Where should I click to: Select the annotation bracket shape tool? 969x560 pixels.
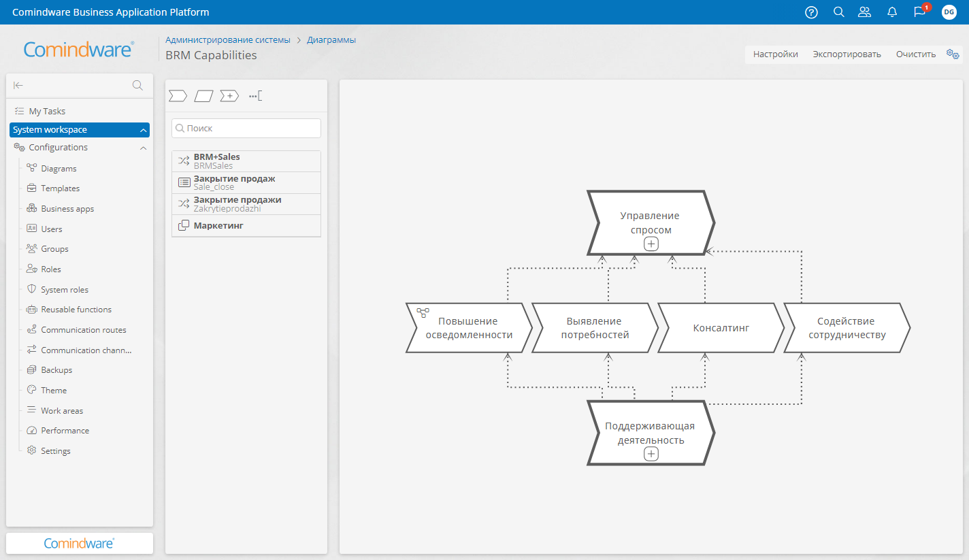tap(255, 96)
